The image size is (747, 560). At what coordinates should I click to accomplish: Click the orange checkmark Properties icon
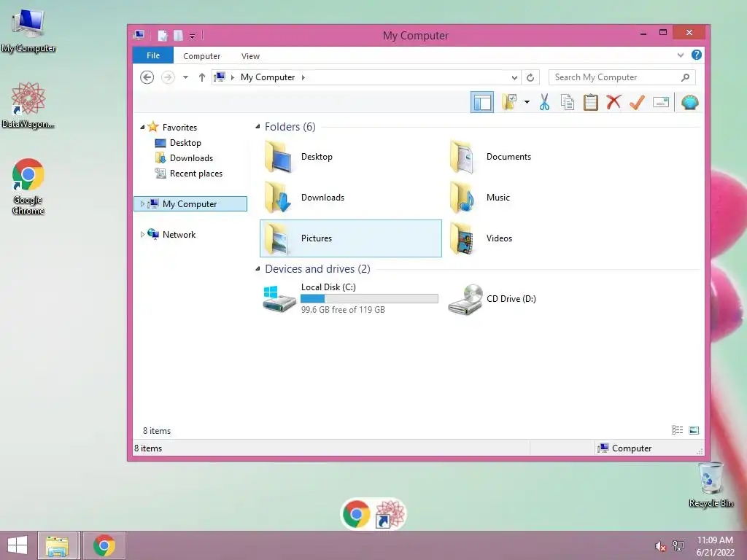(x=637, y=102)
